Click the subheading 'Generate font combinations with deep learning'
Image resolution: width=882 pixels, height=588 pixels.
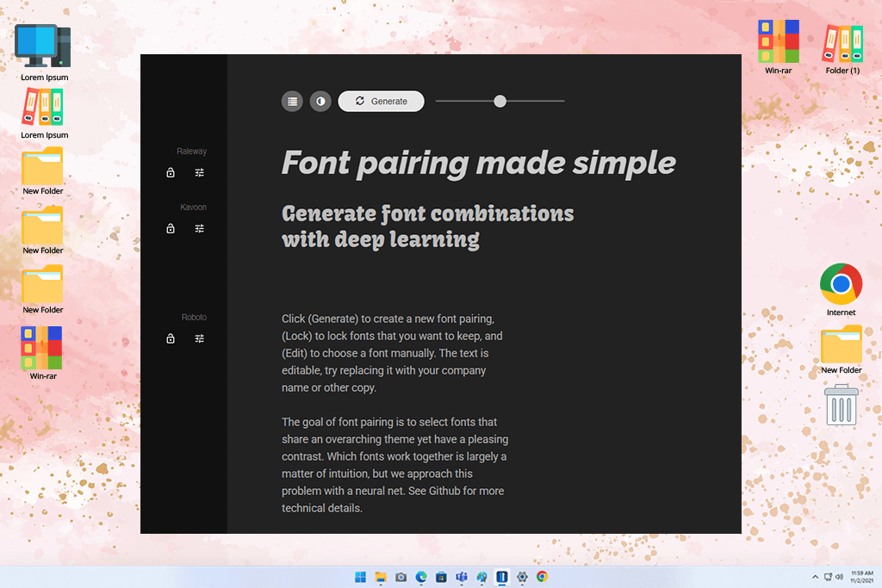[x=427, y=226]
